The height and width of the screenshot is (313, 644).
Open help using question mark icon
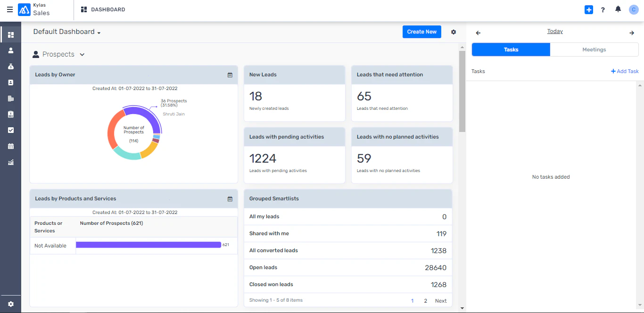click(603, 9)
